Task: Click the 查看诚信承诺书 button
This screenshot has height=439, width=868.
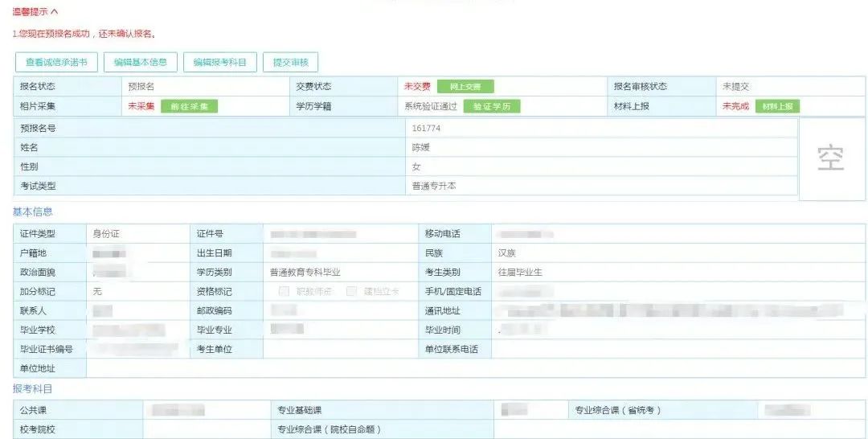Action: [56, 62]
